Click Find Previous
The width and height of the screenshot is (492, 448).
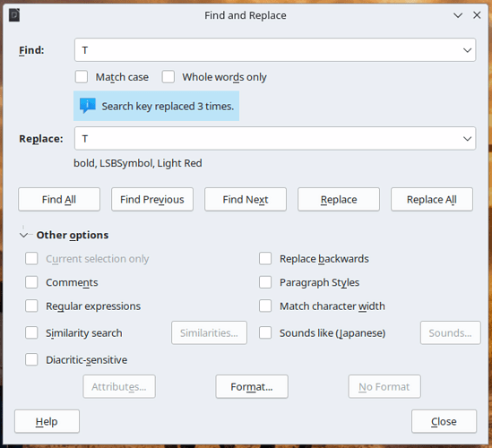click(152, 199)
